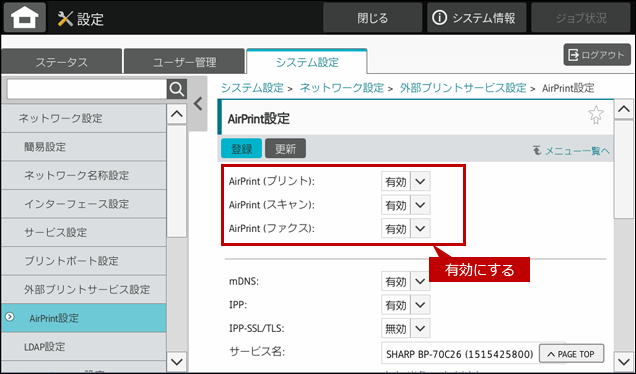Click システム設定 breadcrumb link

pyautogui.click(x=252, y=88)
